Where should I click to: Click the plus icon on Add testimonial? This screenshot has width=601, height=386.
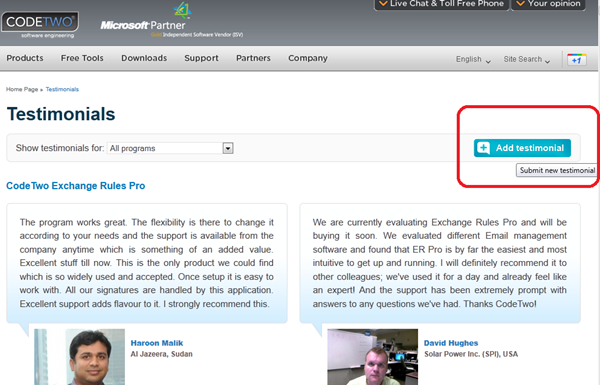(x=484, y=148)
